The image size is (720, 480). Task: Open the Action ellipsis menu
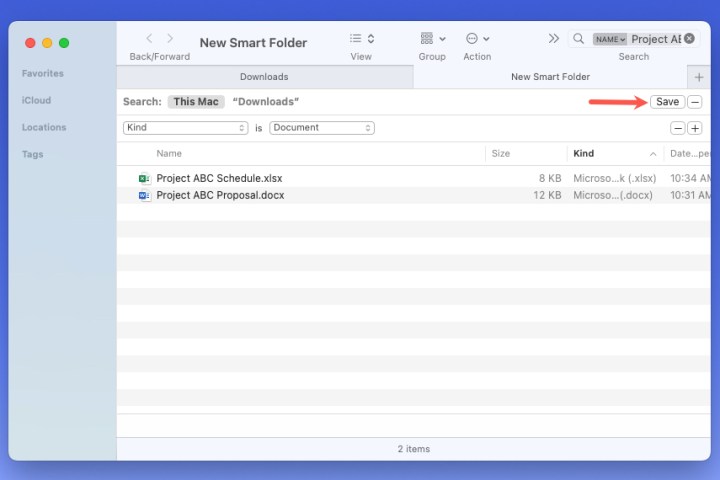477,39
